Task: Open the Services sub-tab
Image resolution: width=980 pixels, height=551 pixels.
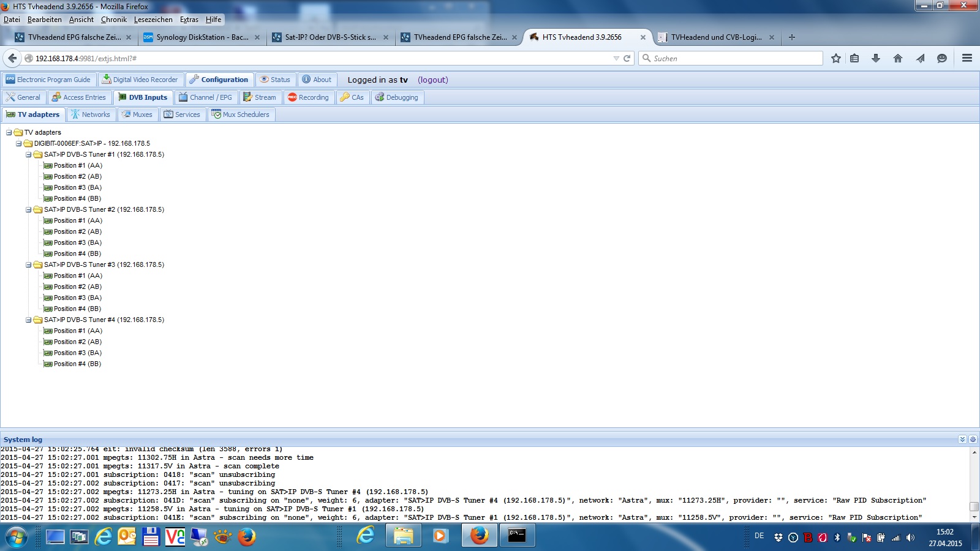Action: tap(183, 114)
